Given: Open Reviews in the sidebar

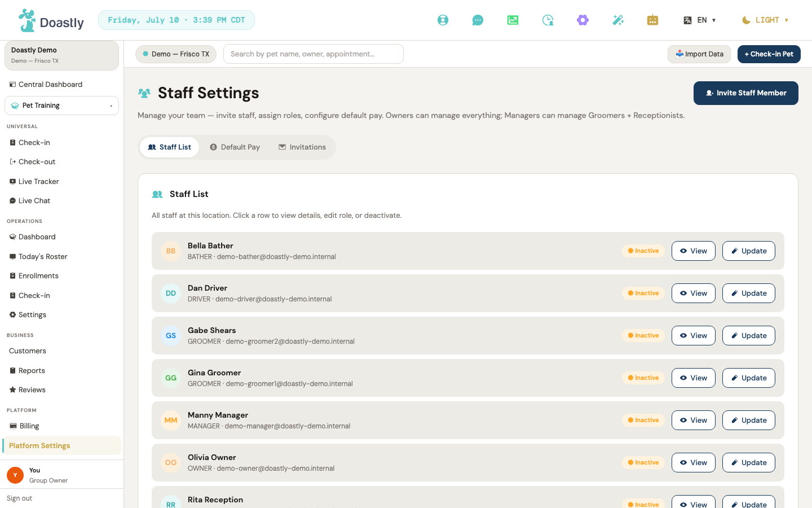Looking at the screenshot, I should pos(61,390).
